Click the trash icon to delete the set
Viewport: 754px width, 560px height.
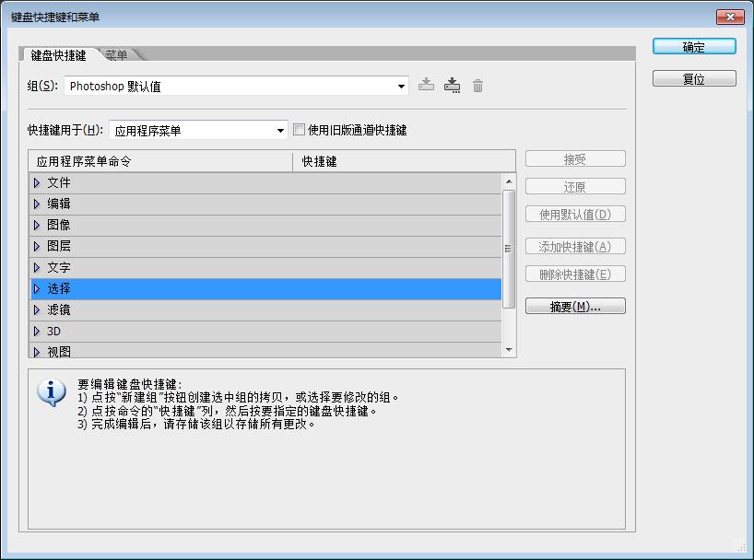point(476,85)
